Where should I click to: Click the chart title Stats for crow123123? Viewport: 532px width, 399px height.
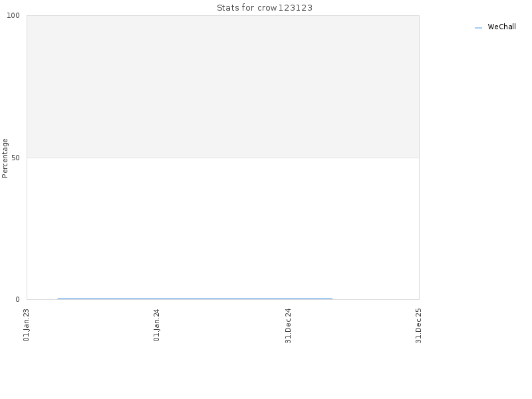[265, 8]
